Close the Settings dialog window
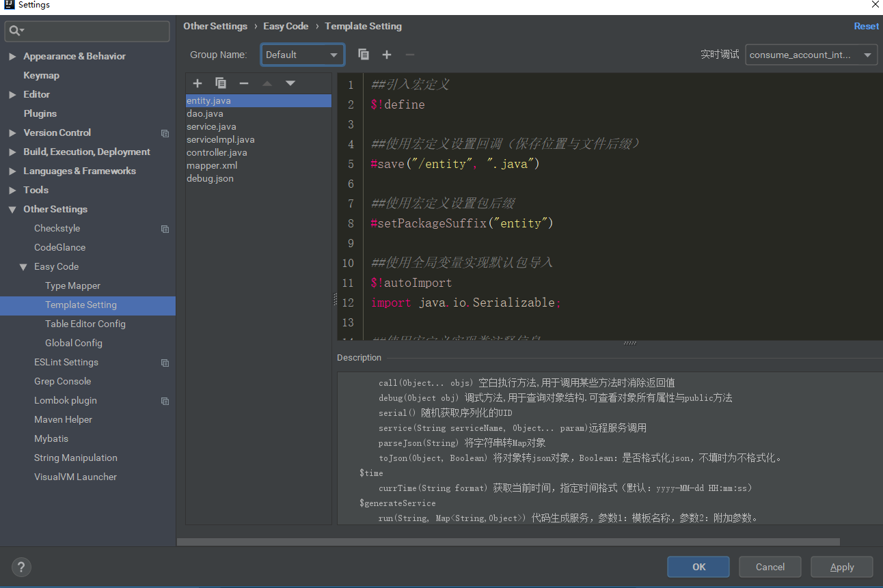 [x=875, y=5]
